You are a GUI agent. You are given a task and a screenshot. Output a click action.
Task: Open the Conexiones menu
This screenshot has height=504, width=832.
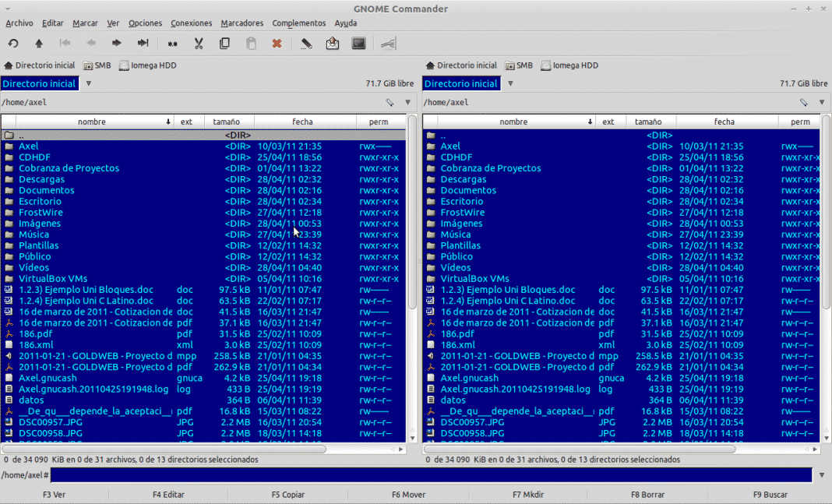click(x=191, y=23)
